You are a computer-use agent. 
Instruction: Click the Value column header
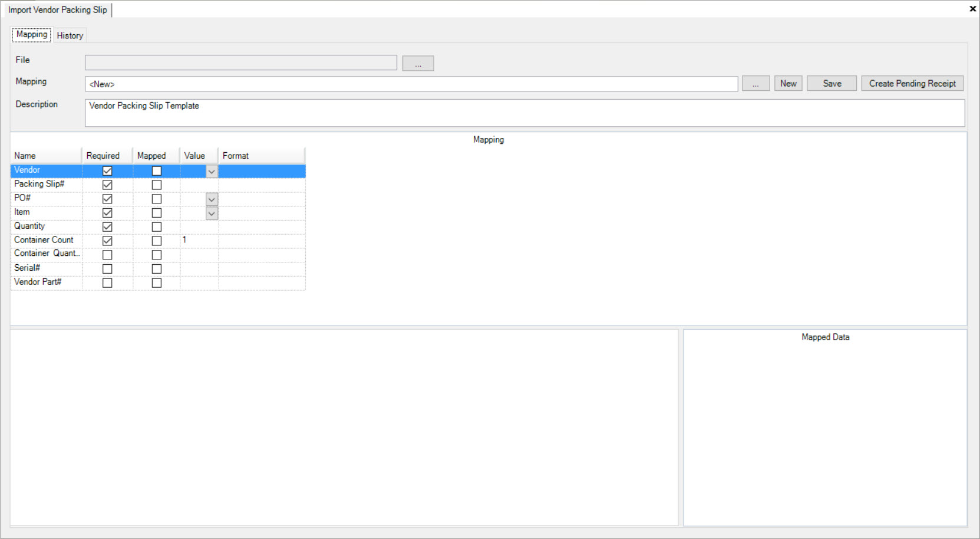[x=199, y=156]
